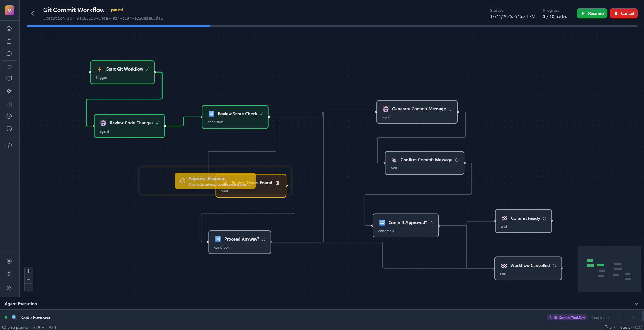Open the settings gear in lower sidebar
The image size is (644, 330).
click(x=9, y=261)
